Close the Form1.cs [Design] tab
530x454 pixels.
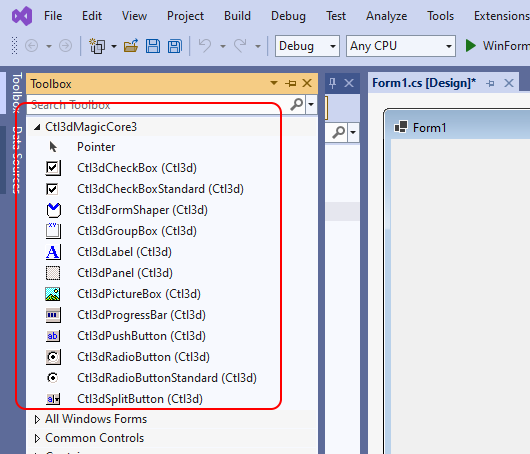coord(509,83)
